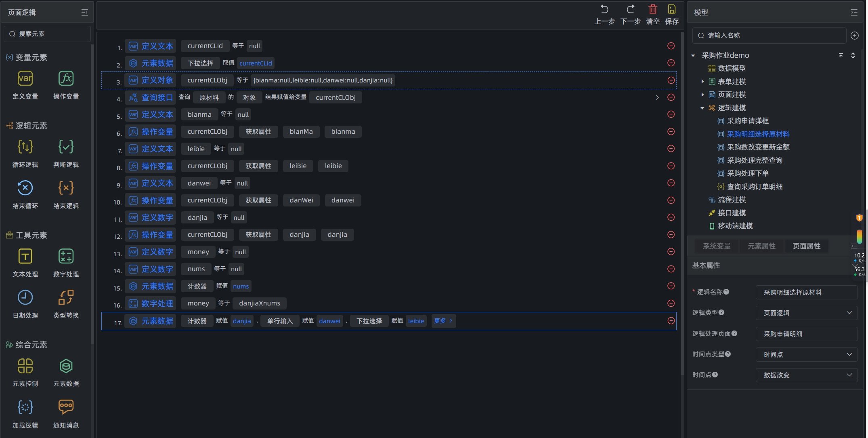This screenshot has height=438, width=868.
Task: Switch to the 页面属性 tab
Action: (806, 246)
